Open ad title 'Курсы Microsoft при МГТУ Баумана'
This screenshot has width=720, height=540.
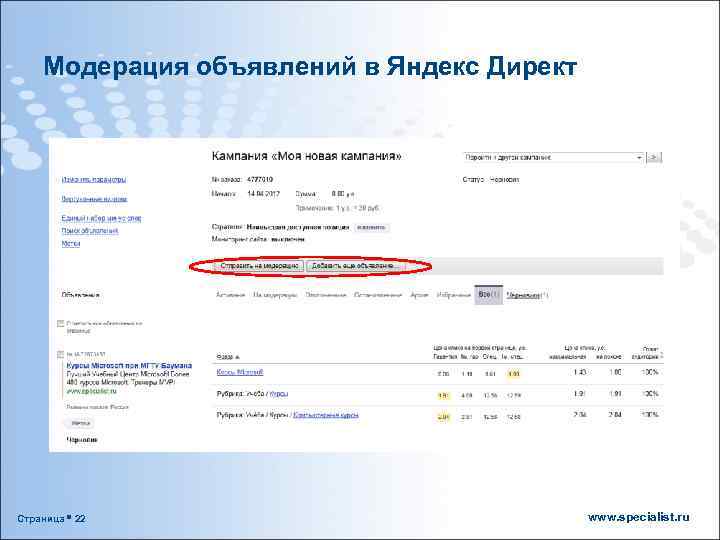click(x=129, y=366)
